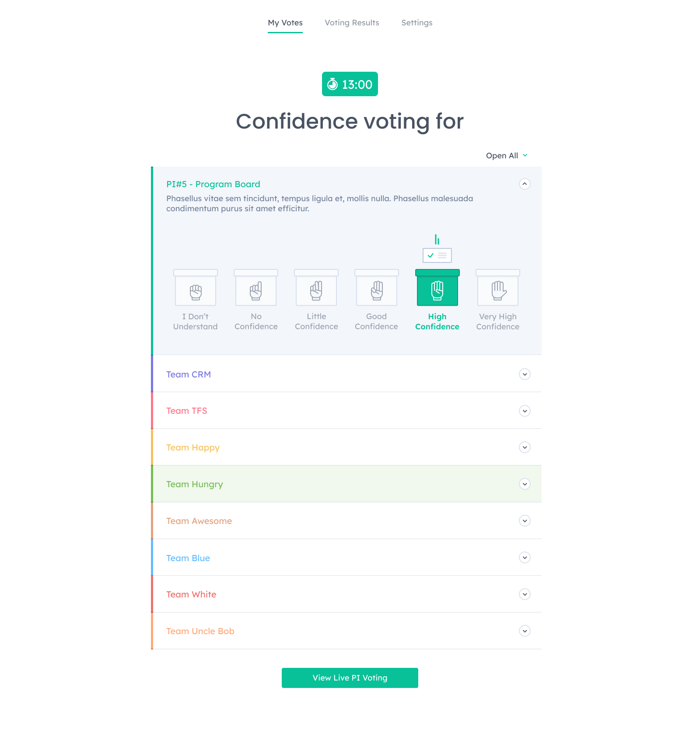This screenshot has height=747, width=700.
Task: Expand the Team CRM section
Action: click(x=524, y=374)
